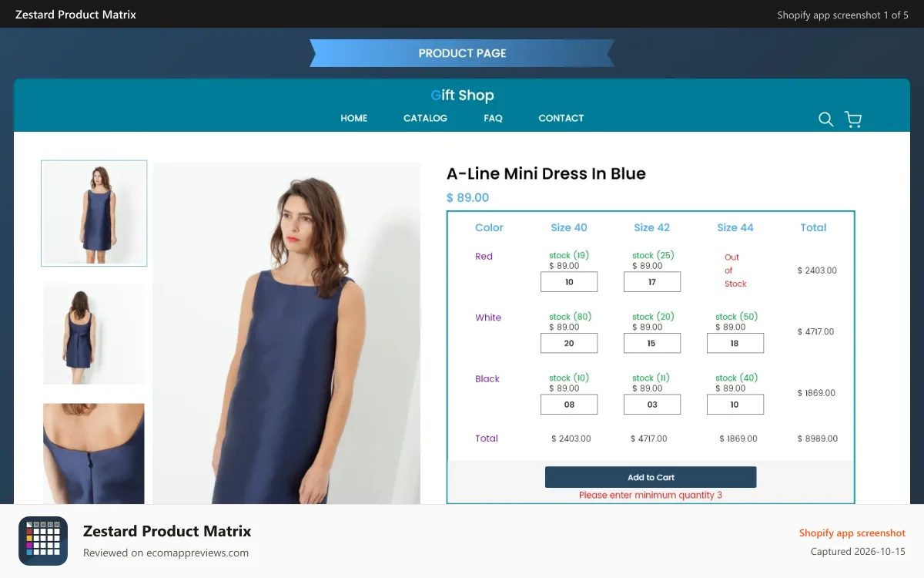Open the shopping cart icon
924x578 pixels.
point(853,119)
